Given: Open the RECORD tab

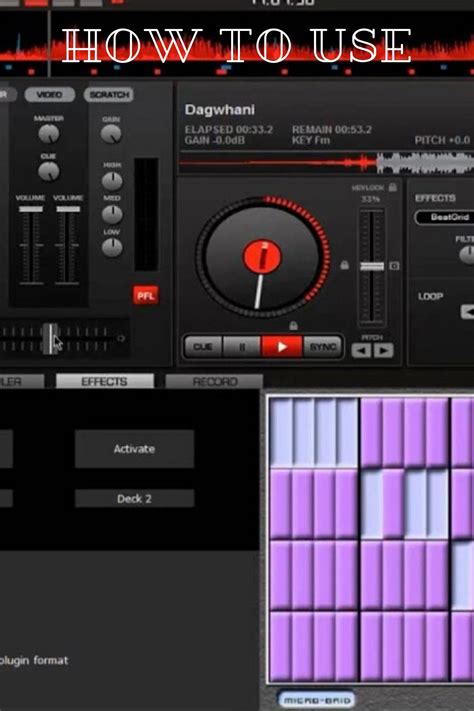Looking at the screenshot, I should pyautogui.click(x=215, y=381).
